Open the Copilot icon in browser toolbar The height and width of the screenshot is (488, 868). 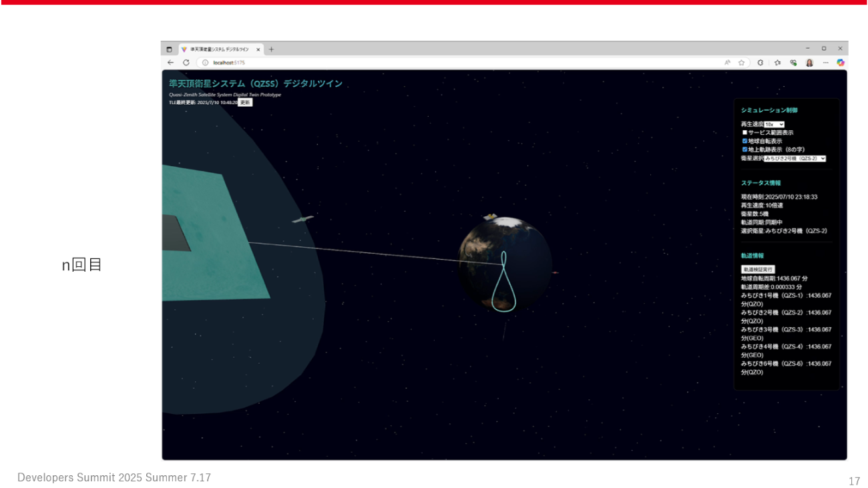point(840,63)
